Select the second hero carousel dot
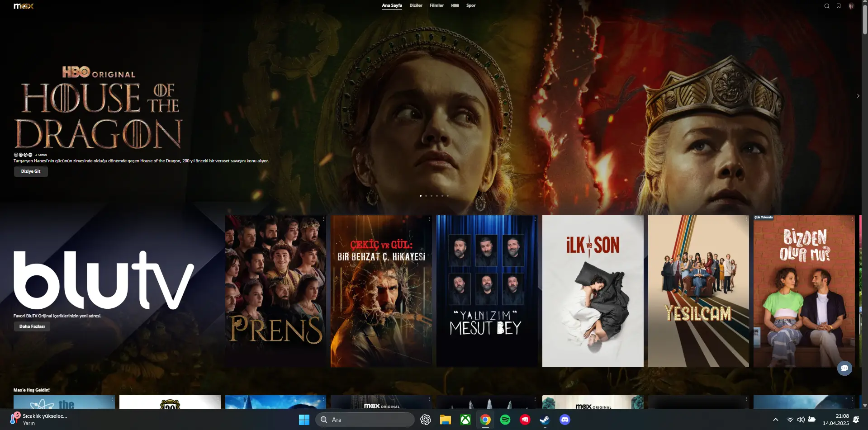Viewport: 868px width, 430px height. point(426,196)
